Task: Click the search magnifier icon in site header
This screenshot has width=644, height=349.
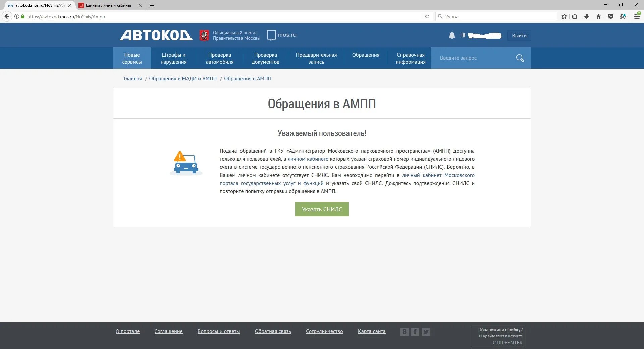Action: click(520, 58)
